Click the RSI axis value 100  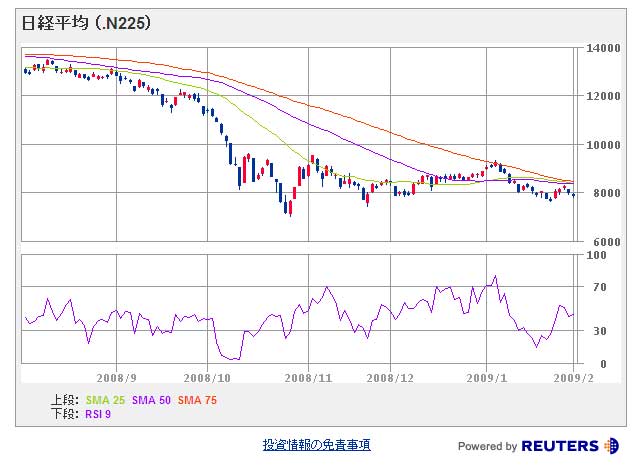(596, 255)
